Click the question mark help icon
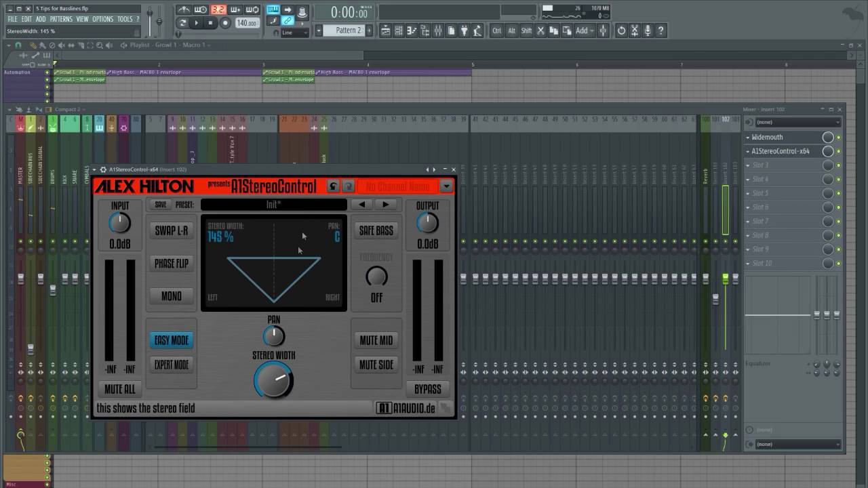This screenshot has height=488, width=868. pos(661,30)
